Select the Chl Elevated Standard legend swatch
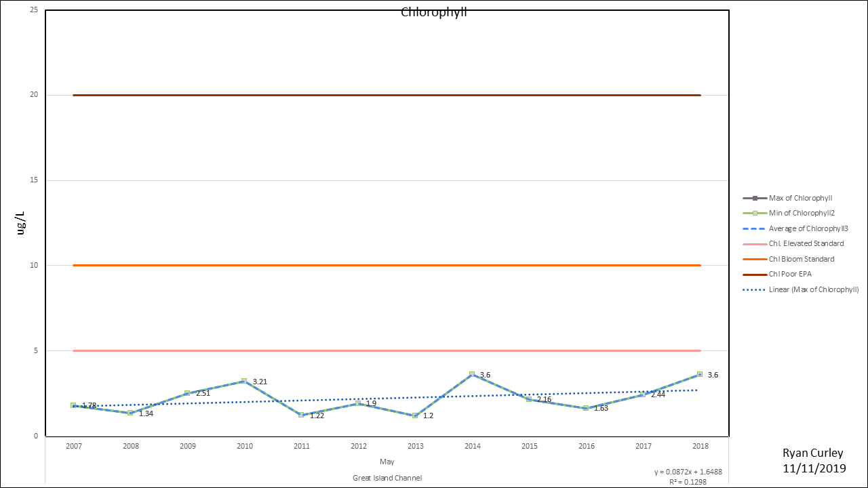 pyautogui.click(x=754, y=244)
